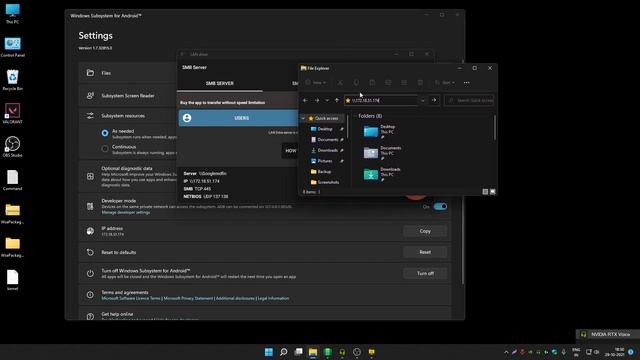Screen dimensions: 640x360
Task: Select the kernel file on desktop
Action: point(13,280)
